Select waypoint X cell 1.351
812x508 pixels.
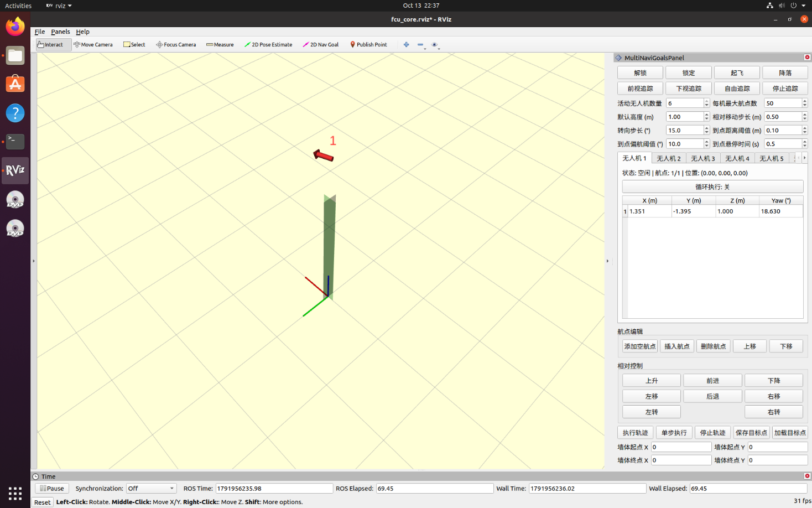[649, 211]
